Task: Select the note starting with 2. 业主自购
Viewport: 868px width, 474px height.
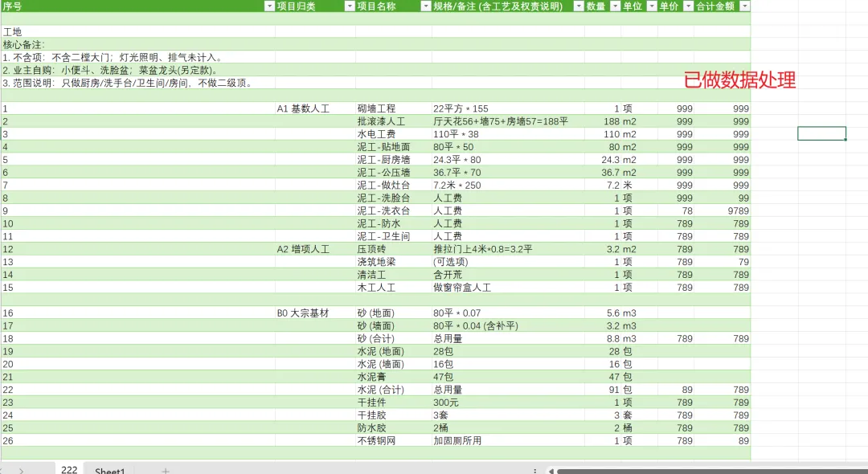Action: pos(138,70)
